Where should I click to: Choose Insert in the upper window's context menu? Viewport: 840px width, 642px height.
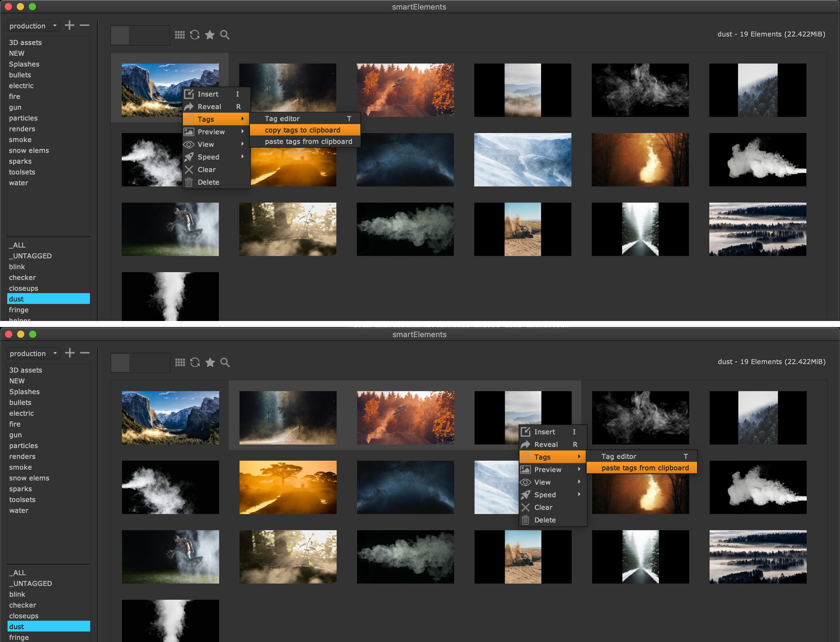(x=208, y=94)
